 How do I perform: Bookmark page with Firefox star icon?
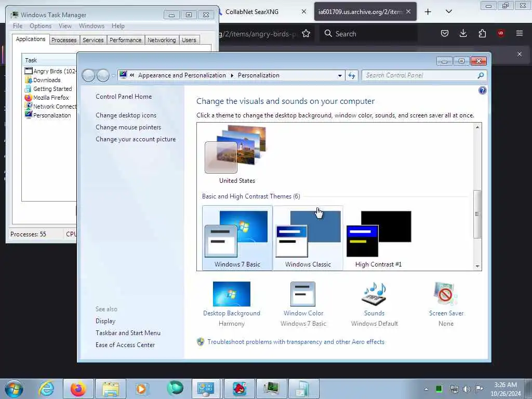point(306,33)
